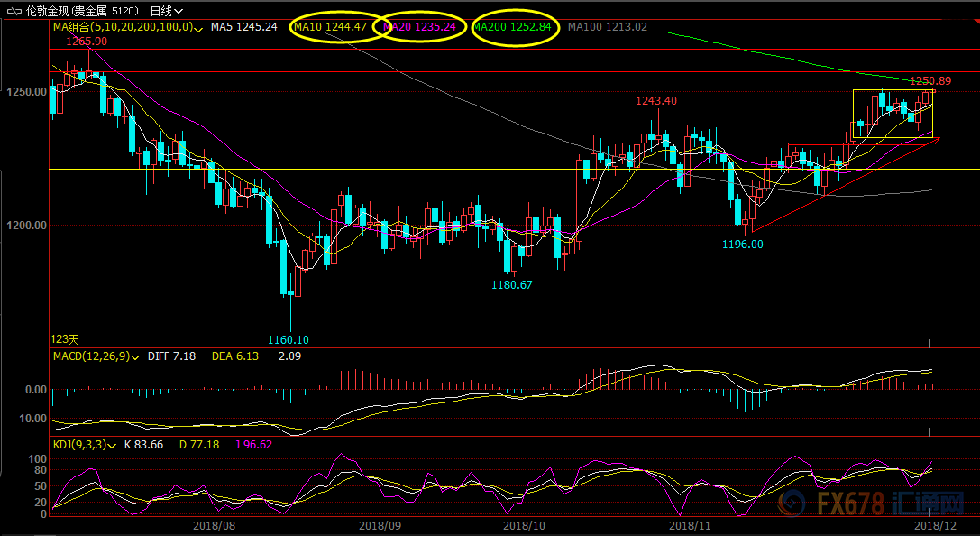The height and width of the screenshot is (536, 980).
Task: Open the 日线 period dropdown
Action: 166,11
